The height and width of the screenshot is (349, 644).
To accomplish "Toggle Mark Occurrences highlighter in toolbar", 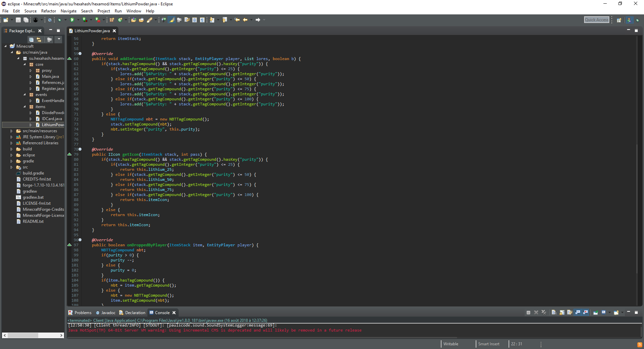I will pyautogui.click(x=172, y=20).
